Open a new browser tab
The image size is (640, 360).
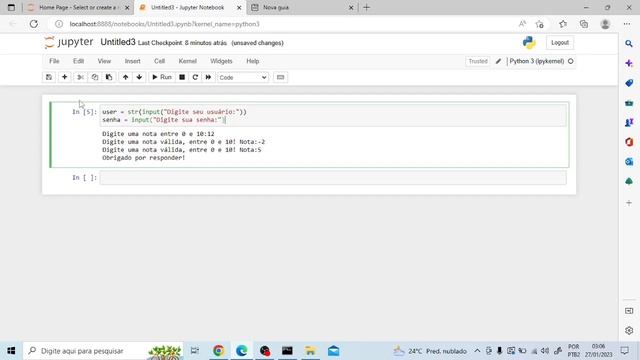[367, 7]
